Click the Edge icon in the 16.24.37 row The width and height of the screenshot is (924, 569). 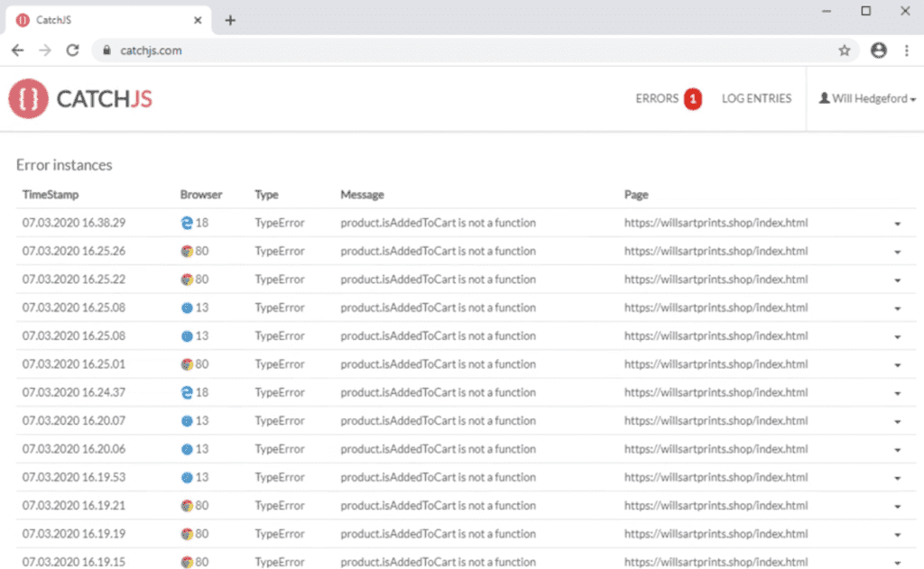click(187, 392)
